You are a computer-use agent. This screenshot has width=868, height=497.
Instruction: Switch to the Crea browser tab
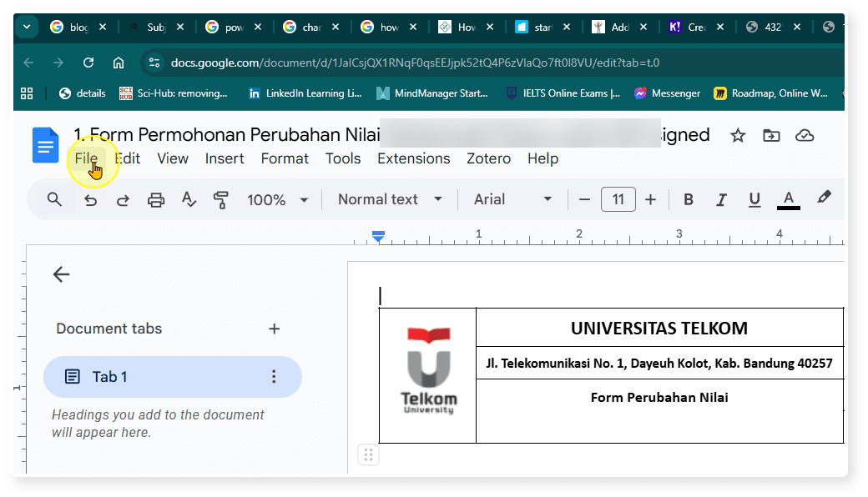click(x=689, y=27)
